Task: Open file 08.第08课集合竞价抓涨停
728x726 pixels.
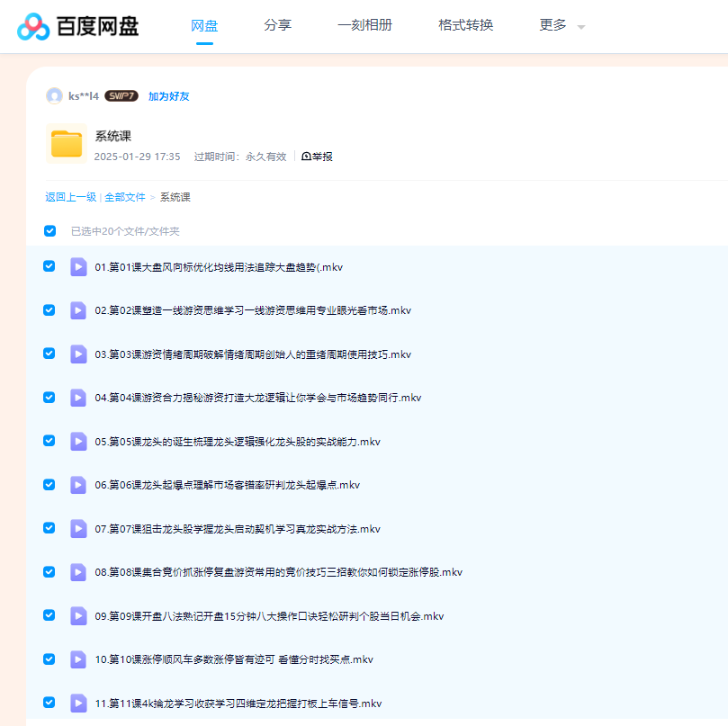Action: 279,572
